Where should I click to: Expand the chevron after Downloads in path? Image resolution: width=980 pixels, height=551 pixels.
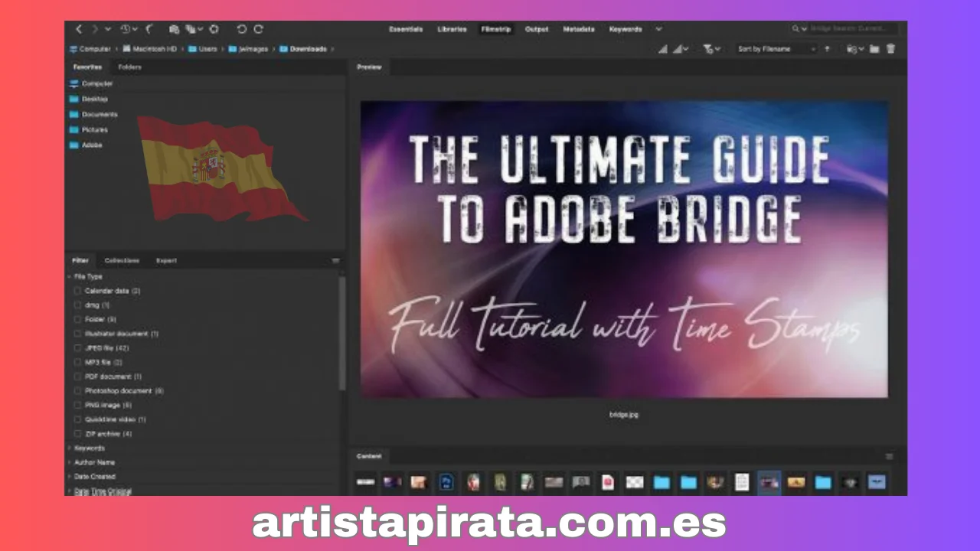tap(333, 49)
